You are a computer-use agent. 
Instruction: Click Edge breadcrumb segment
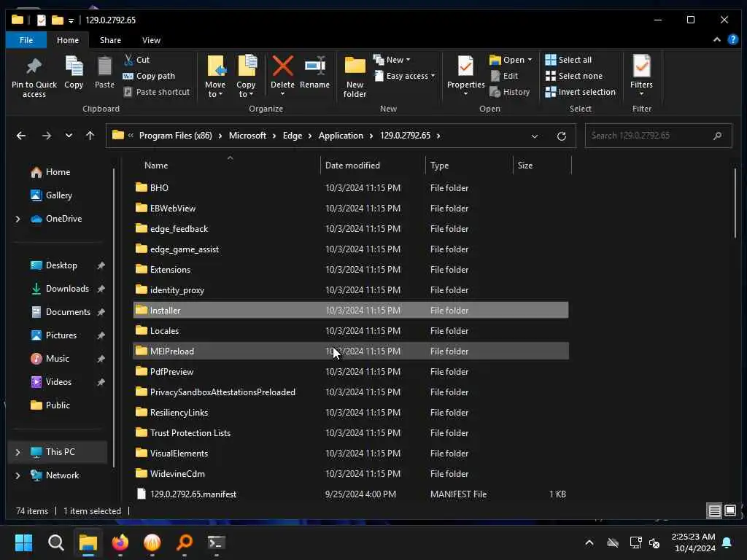click(293, 136)
